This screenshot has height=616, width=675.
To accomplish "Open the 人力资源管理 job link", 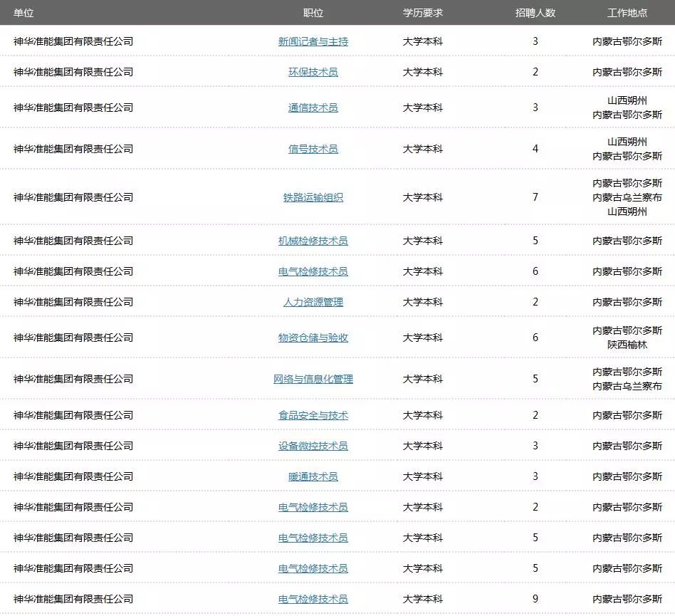I will 313,302.
